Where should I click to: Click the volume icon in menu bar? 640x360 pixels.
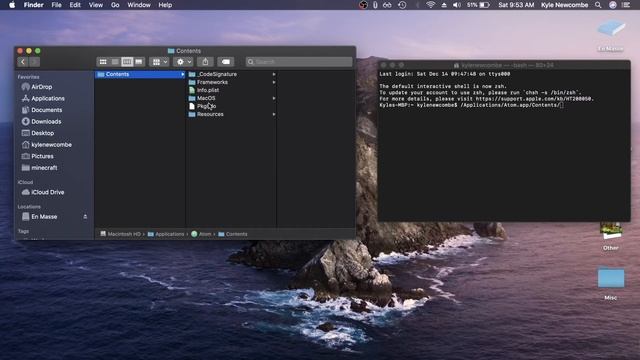tap(457, 5)
